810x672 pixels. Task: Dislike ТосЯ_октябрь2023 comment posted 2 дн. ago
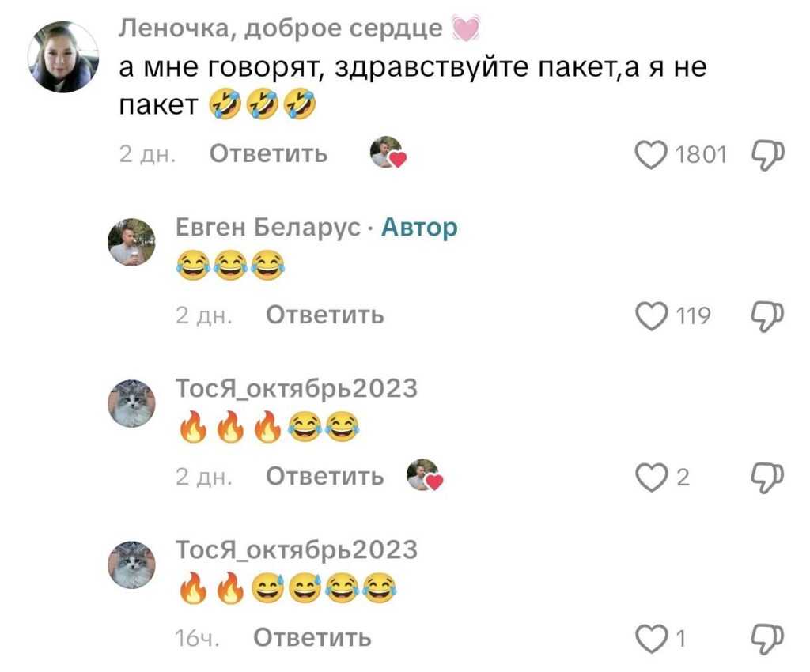(767, 477)
